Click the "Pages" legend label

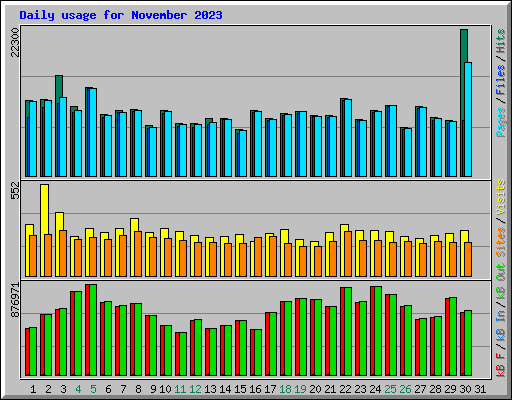tap(500, 122)
